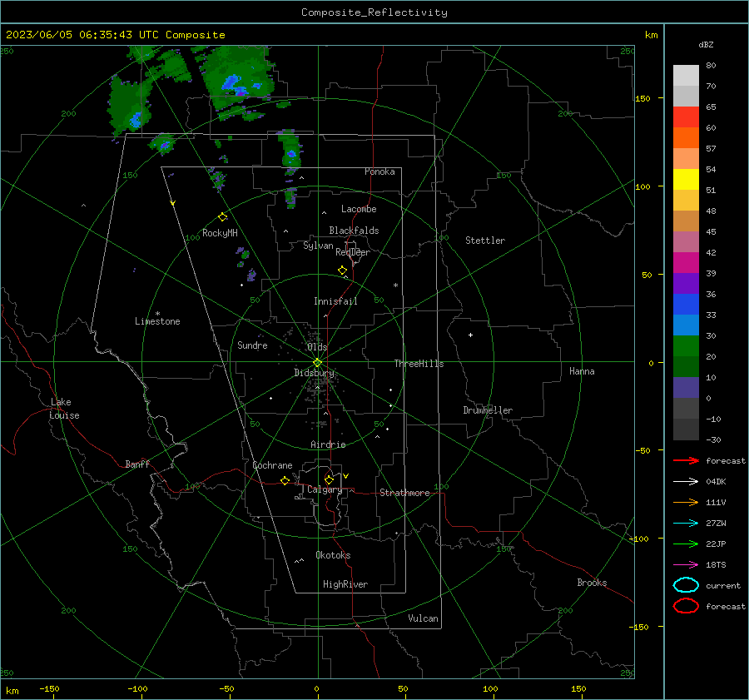Viewport: 749px width, 700px height.
Task: Click the Calgary city label
Action: coord(325,489)
